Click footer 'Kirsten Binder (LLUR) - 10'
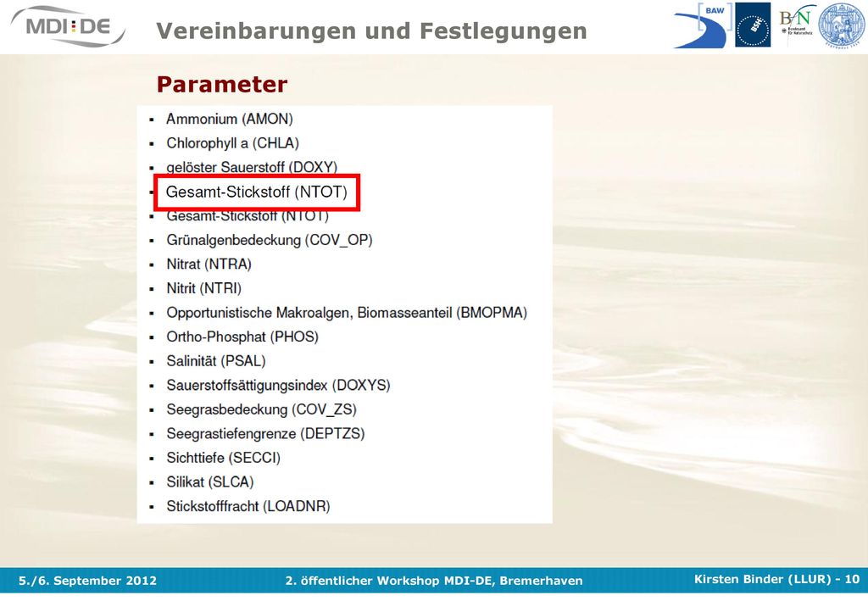 (776, 580)
